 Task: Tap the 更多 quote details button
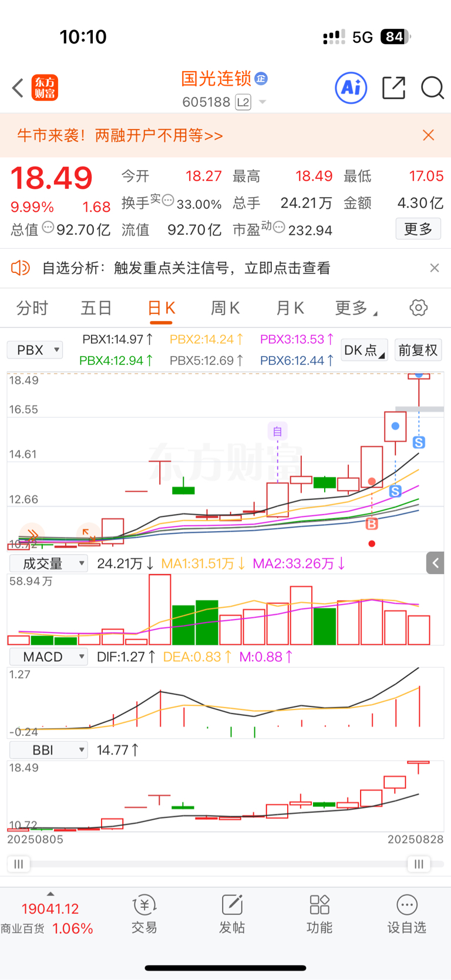(x=418, y=229)
